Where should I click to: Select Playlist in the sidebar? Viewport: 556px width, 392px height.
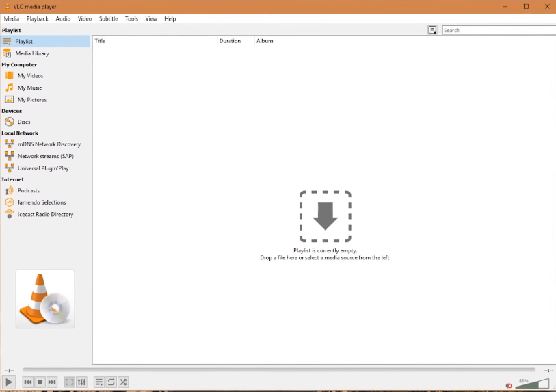pos(45,42)
